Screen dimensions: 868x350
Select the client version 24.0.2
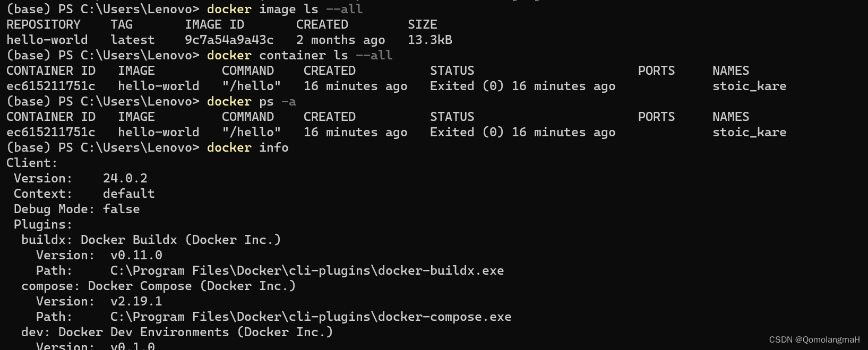(125, 178)
